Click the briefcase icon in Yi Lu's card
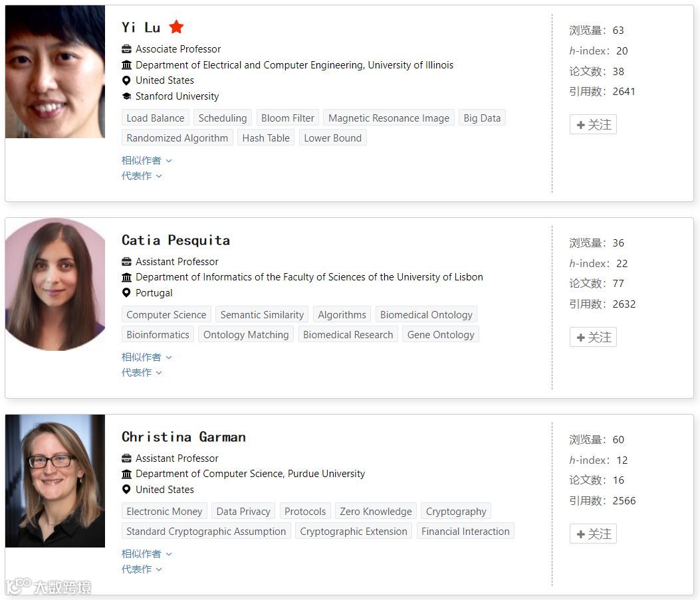 coord(126,49)
